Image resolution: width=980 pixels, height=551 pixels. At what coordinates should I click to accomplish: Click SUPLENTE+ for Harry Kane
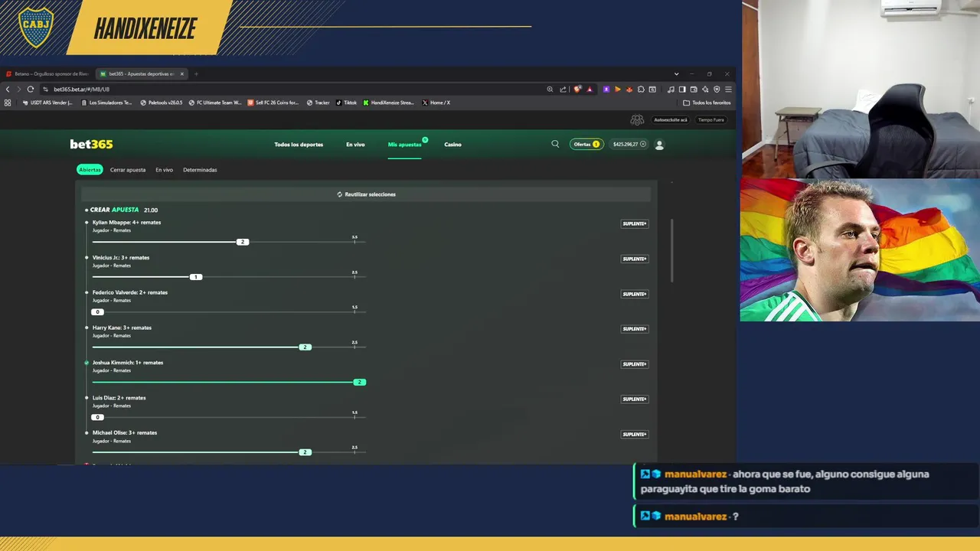tap(635, 329)
